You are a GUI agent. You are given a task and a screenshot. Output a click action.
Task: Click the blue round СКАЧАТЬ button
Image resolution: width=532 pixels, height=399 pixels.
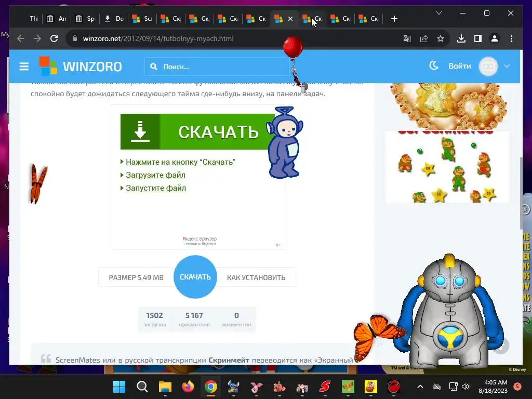pyautogui.click(x=195, y=277)
